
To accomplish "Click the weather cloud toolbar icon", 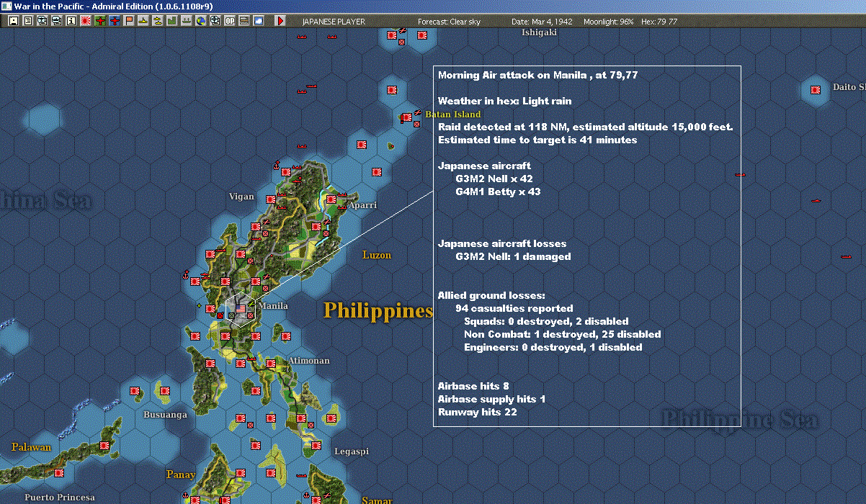I will (259, 21).
